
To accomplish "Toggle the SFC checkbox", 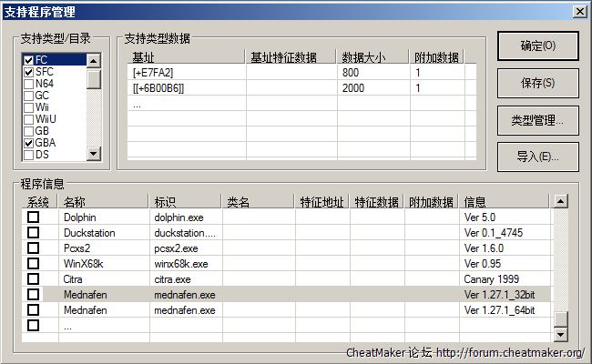I will pyautogui.click(x=29, y=72).
